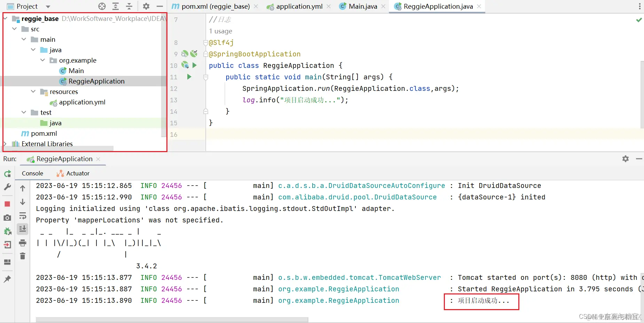
Task: Click the '1 usage' hint above @Slf4j
Action: point(220,31)
